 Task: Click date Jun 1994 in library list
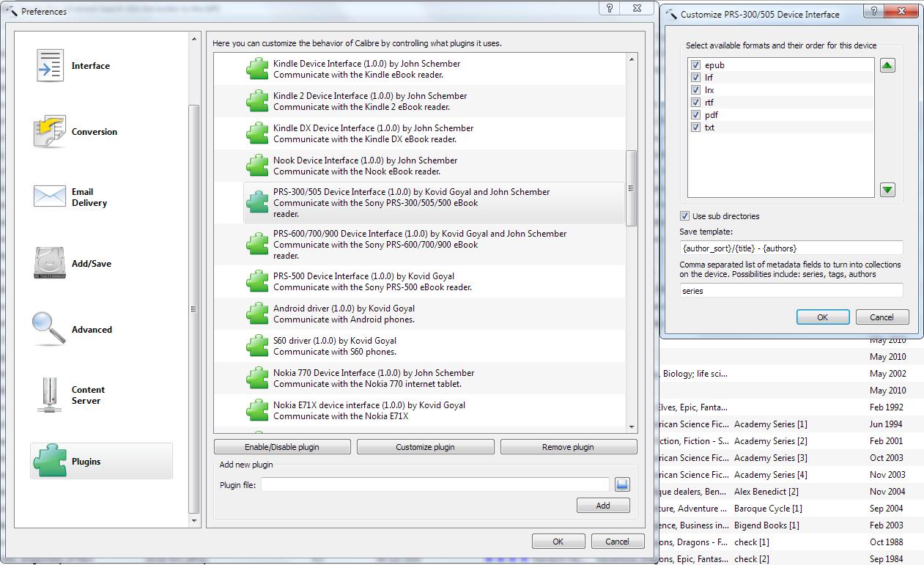pos(886,424)
